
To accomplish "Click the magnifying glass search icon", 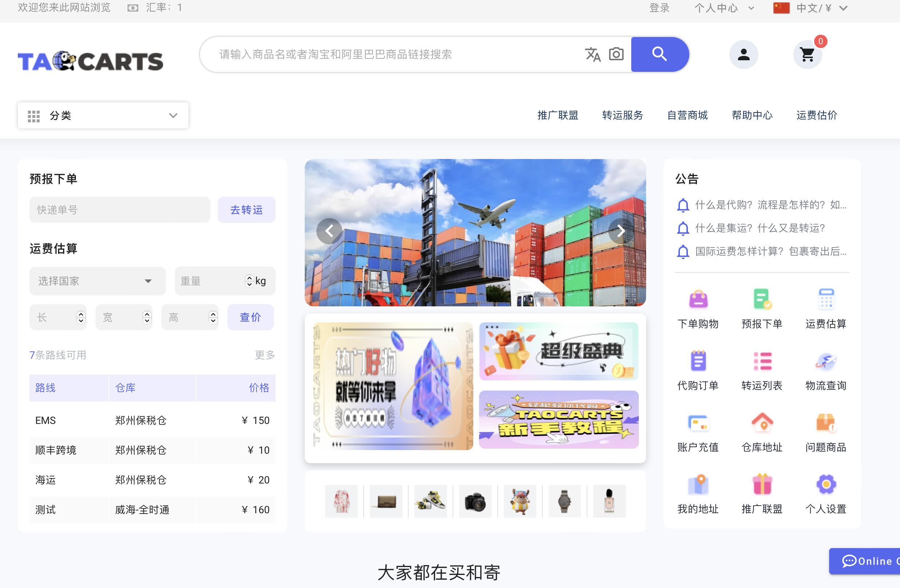I will pos(660,54).
